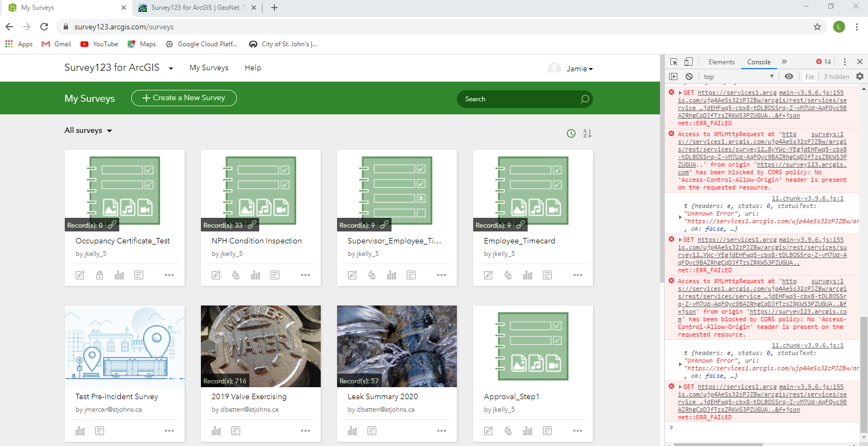The width and height of the screenshot is (868, 446).
Task: Edit the NPH Condition Inspection survey
Action: tap(216, 275)
